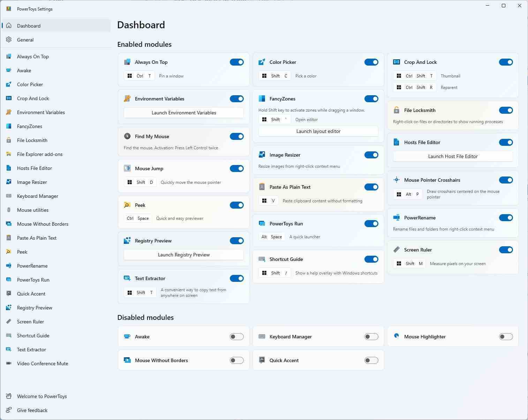Click the Peek magnifier card icon
The height and width of the screenshot is (420, 528).
[x=127, y=205]
